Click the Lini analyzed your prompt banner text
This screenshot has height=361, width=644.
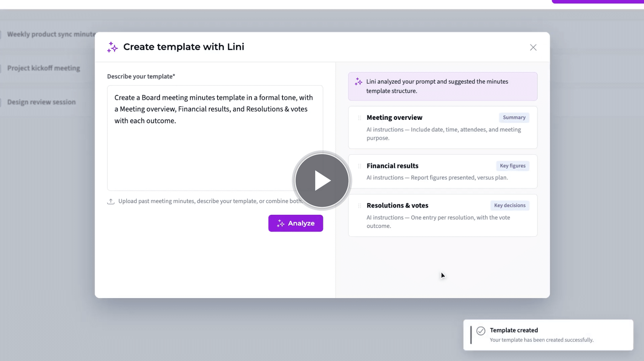pyautogui.click(x=437, y=86)
